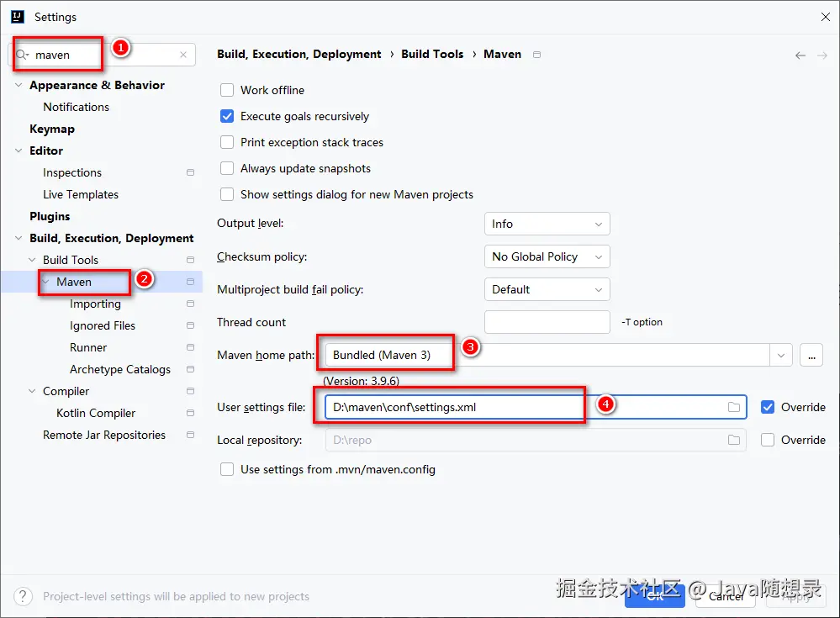Go back using the left arrow

tap(800, 55)
